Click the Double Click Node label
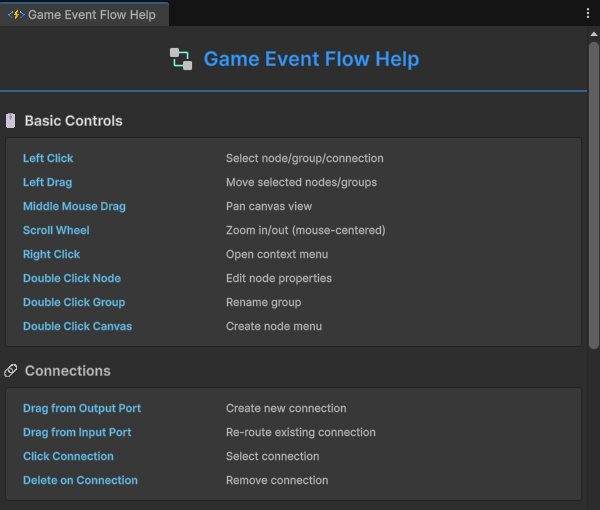The height and width of the screenshot is (510, 600). pos(72,278)
